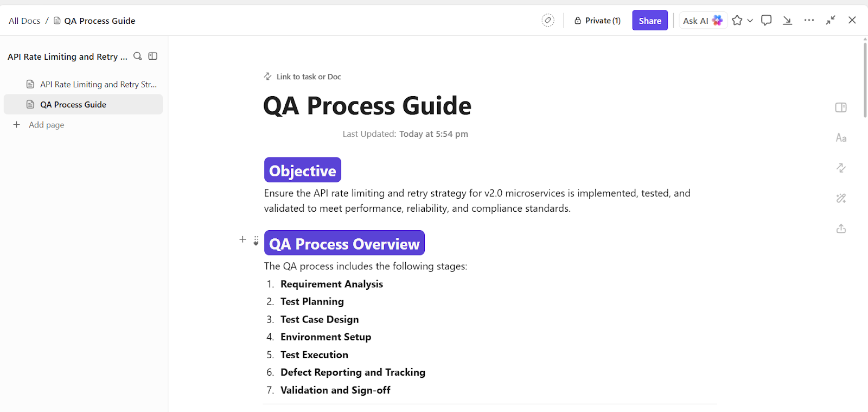Click the tag icon near Private
Viewport: 868px width, 412px height.
coord(548,21)
